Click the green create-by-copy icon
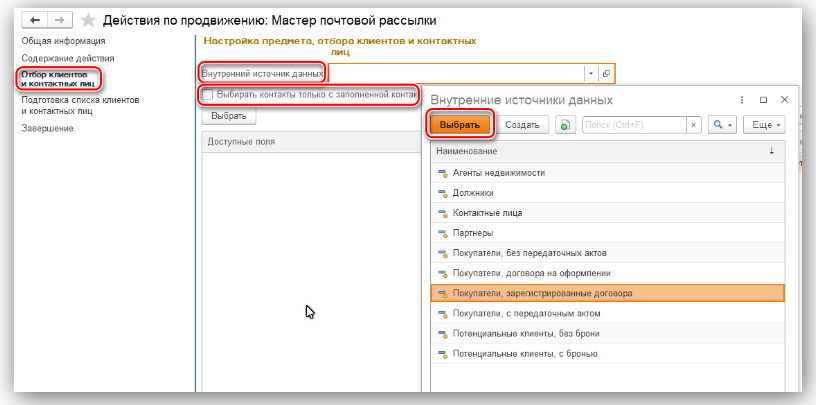The height and width of the screenshot is (405, 816). (565, 125)
